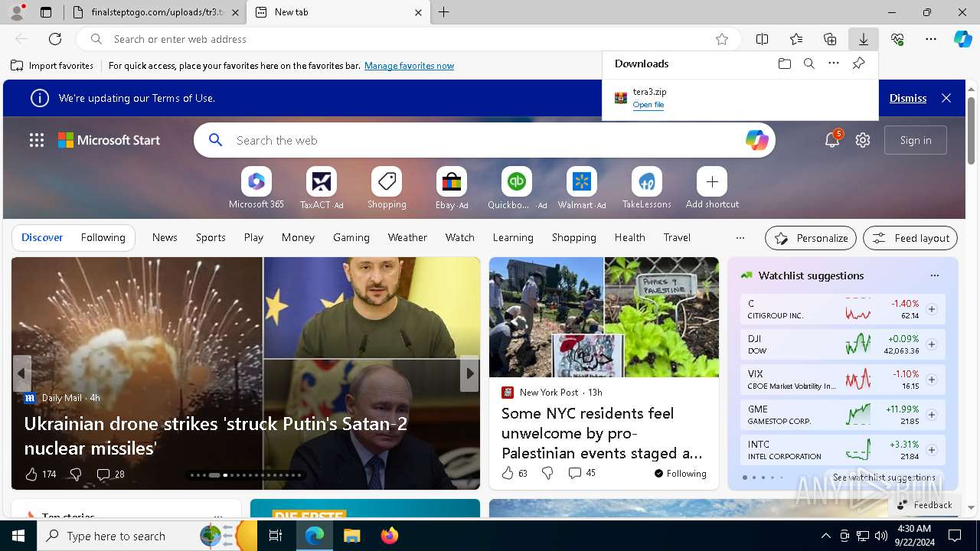Screen dimensions: 980x551
Task: Launch Firefox from taskbar
Action: coord(390,536)
